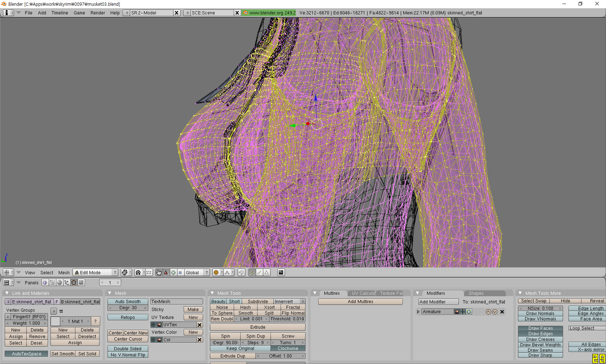
Task: Open the Edit Mode dropdown
Action: coord(96,272)
